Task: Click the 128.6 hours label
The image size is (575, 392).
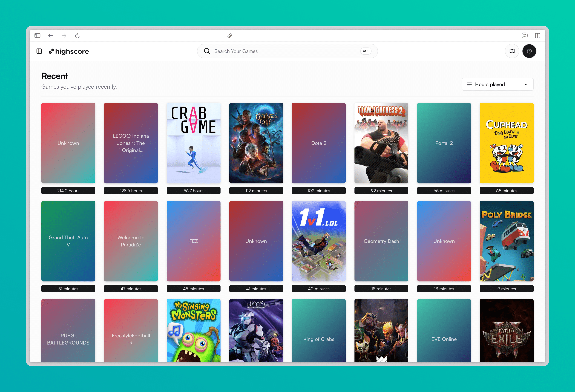Action: (x=131, y=191)
